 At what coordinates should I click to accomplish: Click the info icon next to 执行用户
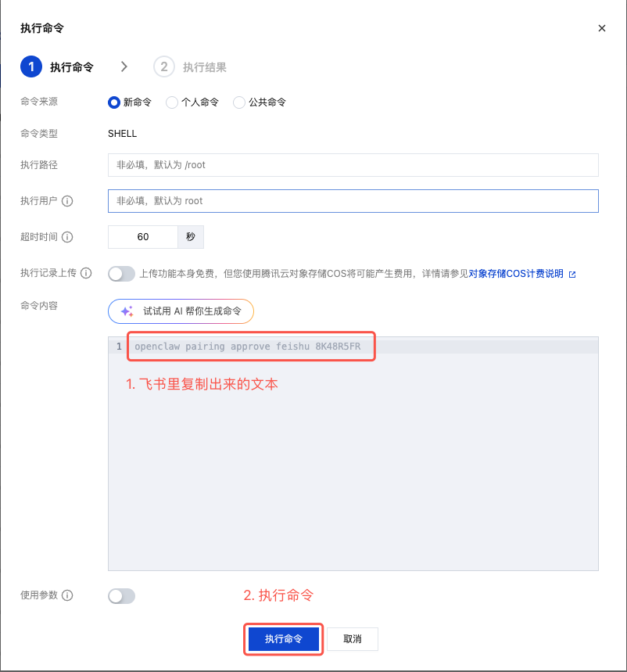click(x=67, y=201)
